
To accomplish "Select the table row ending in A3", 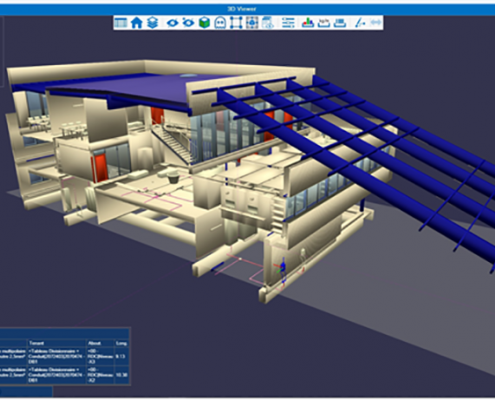I will 65,356.
